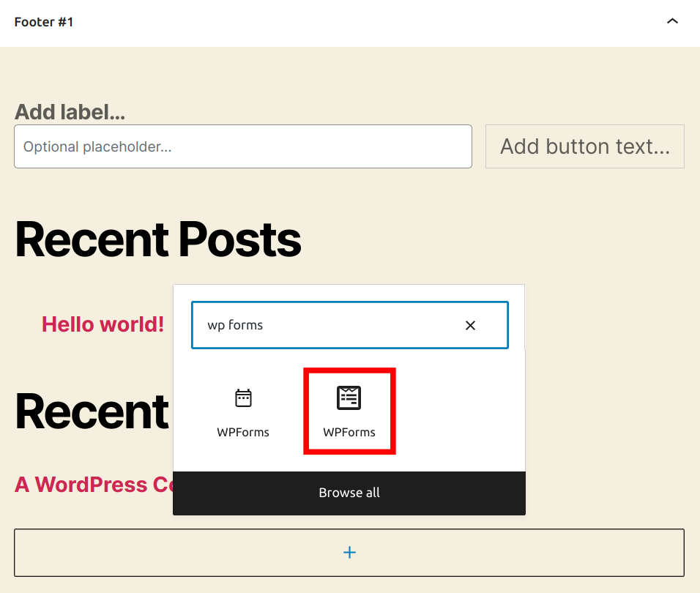Viewport: 700px width, 593px height.
Task: Click the 'Footer #1' title text
Action: tap(44, 22)
